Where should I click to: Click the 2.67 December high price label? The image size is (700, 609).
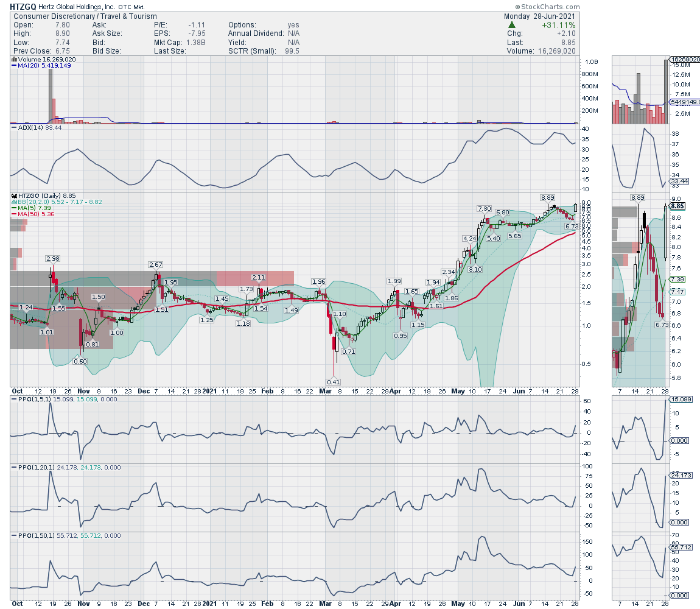(156, 265)
